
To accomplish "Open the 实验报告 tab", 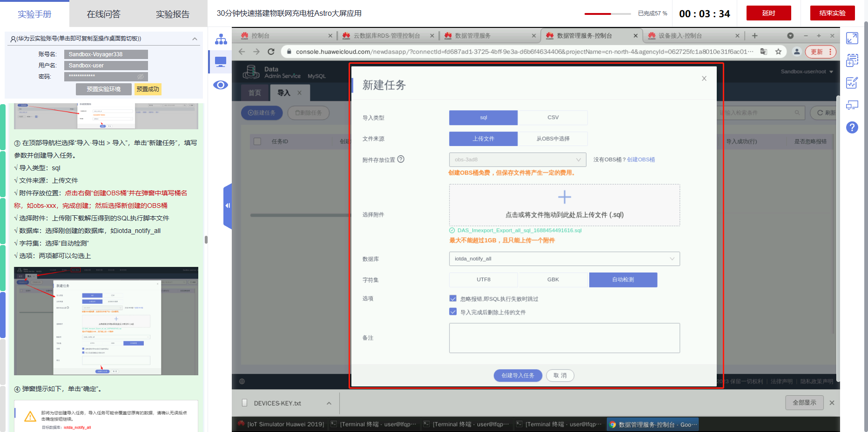I will pos(173,14).
